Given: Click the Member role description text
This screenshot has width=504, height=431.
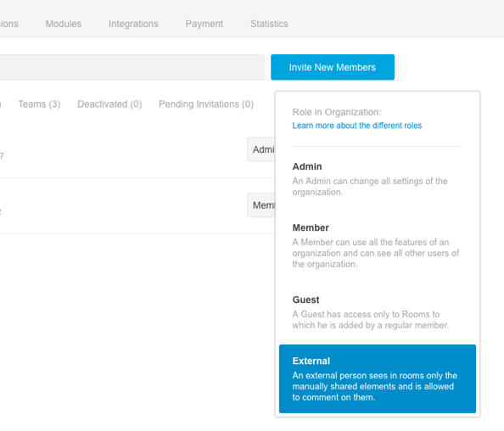Looking at the screenshot, I should pos(375,253).
